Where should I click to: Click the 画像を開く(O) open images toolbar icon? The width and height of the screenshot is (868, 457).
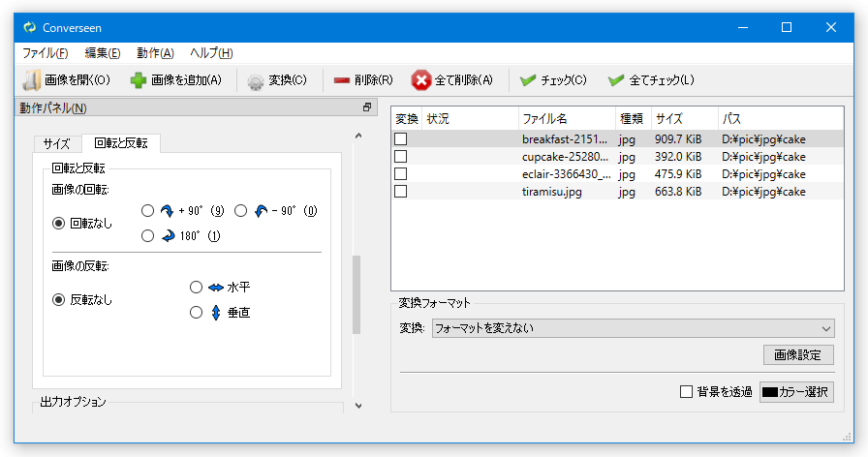click(31, 80)
